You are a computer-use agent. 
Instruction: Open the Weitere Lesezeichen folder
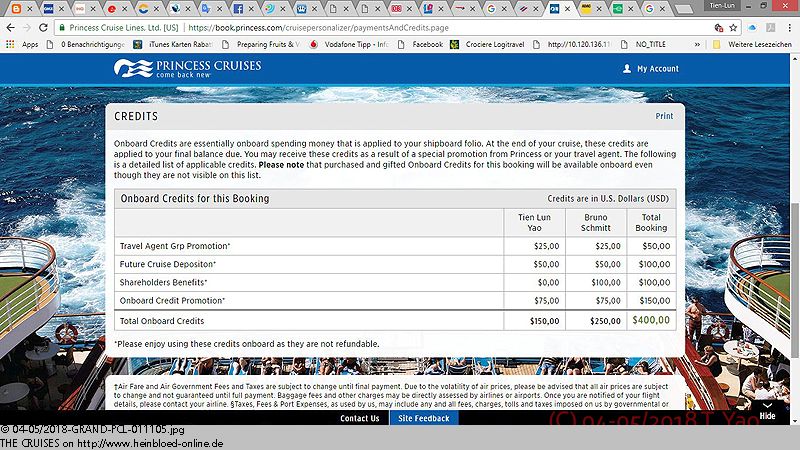coord(752,44)
